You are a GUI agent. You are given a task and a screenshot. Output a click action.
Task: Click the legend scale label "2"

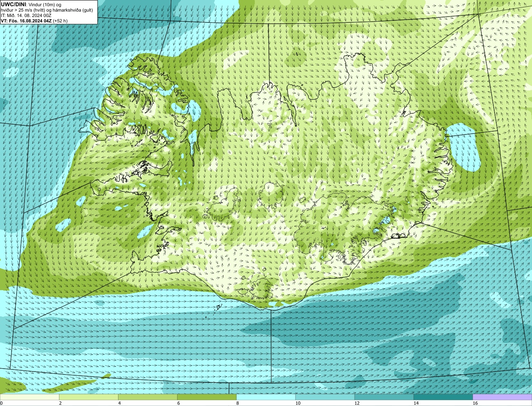(60, 403)
